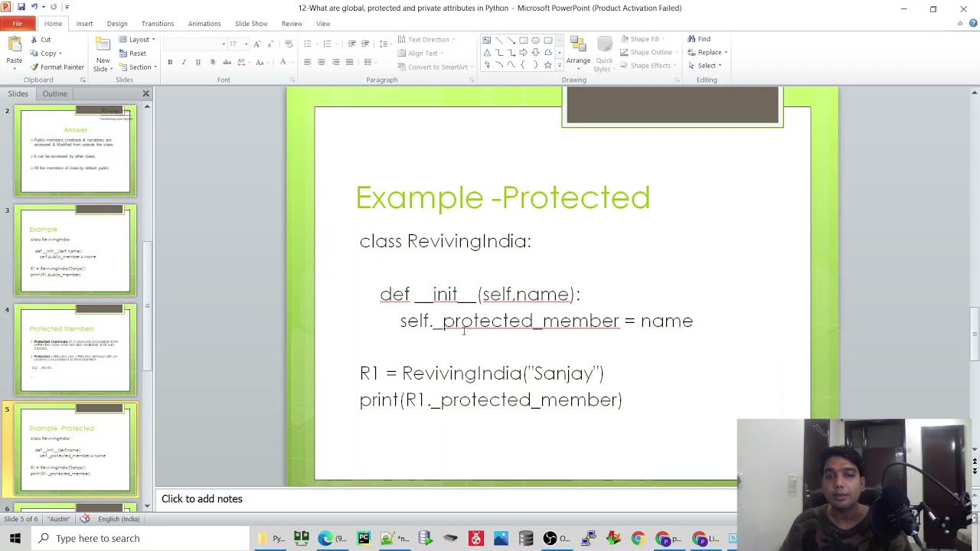Select slide 3 'Example' thumbnail
Image resolution: width=980 pixels, height=551 pixels.
pyautogui.click(x=76, y=250)
